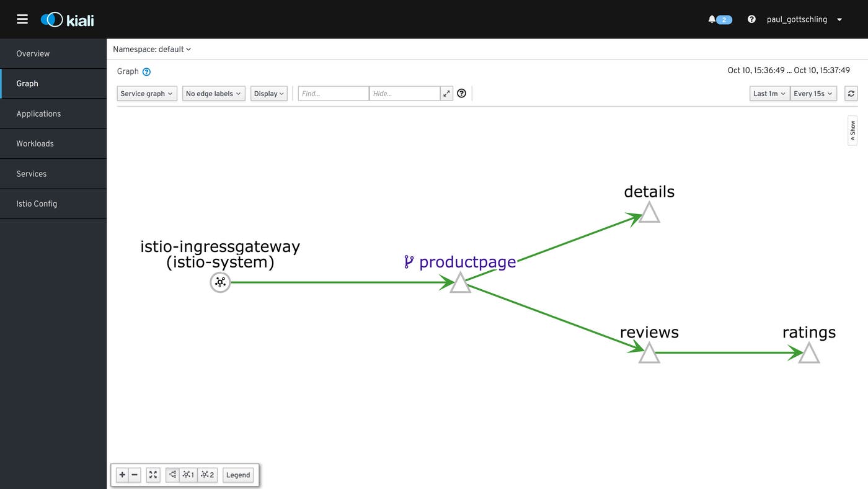
Task: Open the Find/Hide help question icon
Action: pyautogui.click(x=461, y=94)
